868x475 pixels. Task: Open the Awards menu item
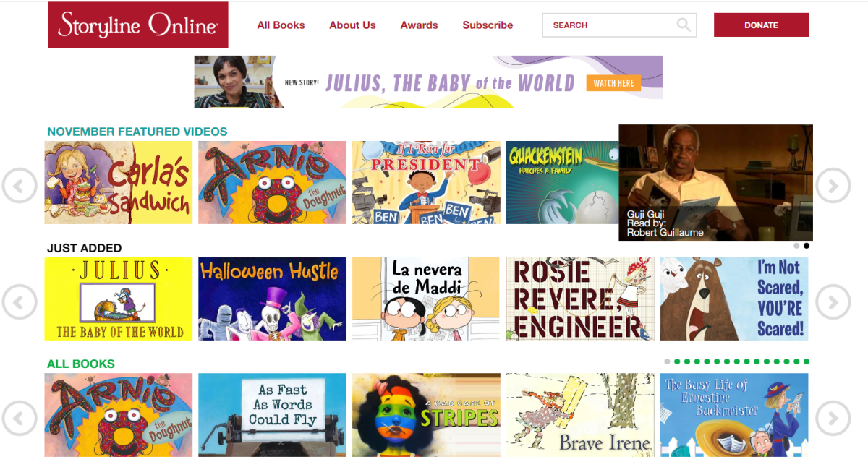(x=420, y=25)
